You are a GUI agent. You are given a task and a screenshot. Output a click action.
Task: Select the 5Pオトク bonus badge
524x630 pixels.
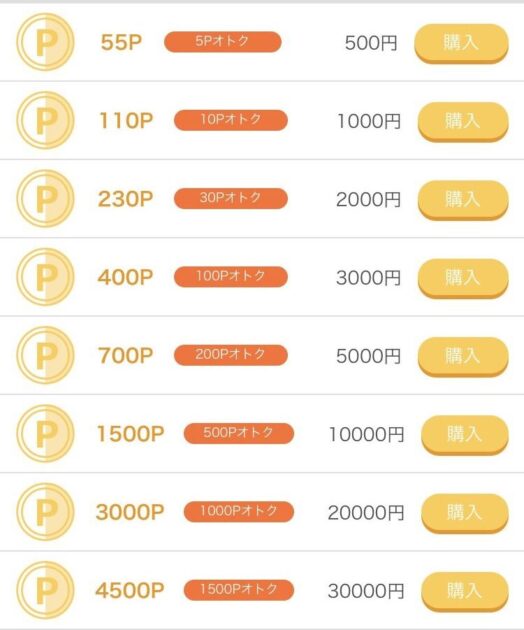point(223,42)
